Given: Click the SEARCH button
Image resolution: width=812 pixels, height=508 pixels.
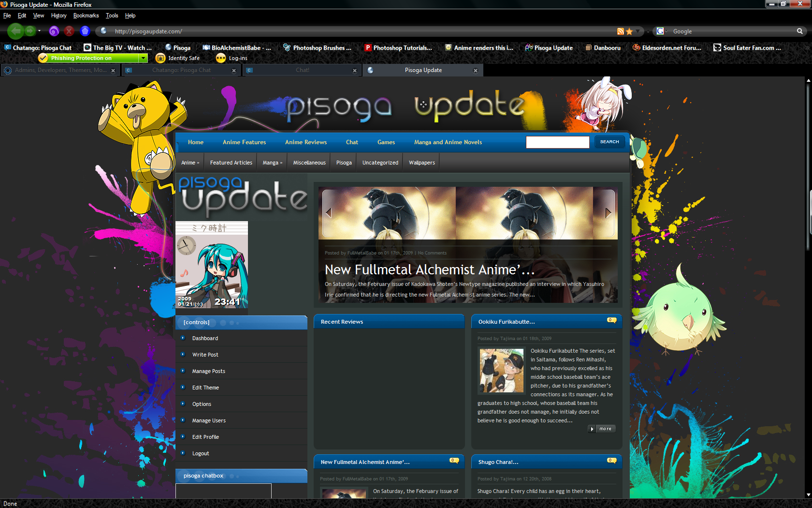Looking at the screenshot, I should pyautogui.click(x=609, y=142).
